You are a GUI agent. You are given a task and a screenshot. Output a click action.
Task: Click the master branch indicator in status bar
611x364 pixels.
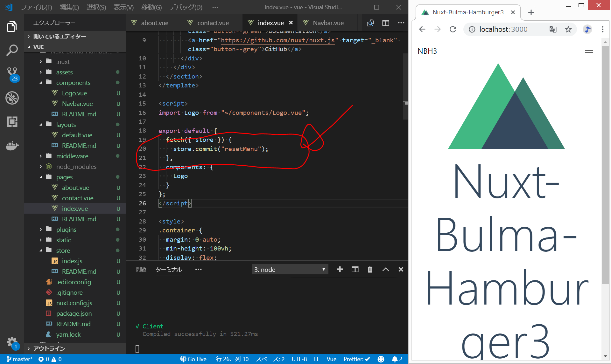click(x=19, y=359)
